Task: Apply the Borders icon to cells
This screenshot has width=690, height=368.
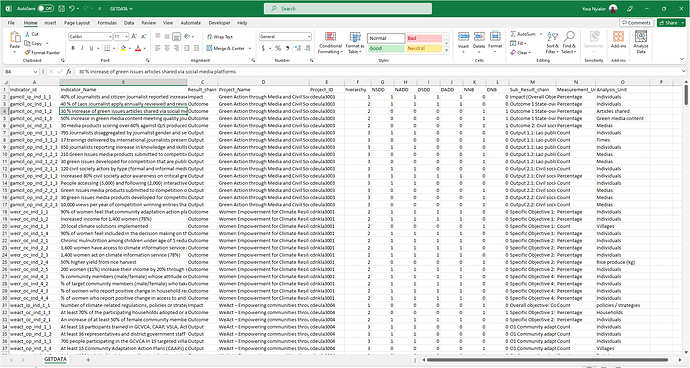Action: (x=107, y=48)
